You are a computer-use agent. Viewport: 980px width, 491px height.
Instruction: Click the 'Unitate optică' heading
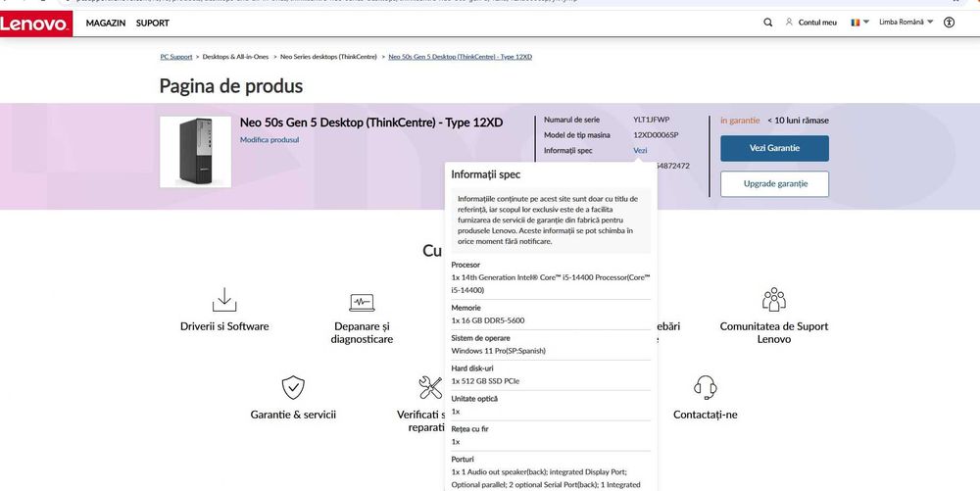click(x=474, y=399)
